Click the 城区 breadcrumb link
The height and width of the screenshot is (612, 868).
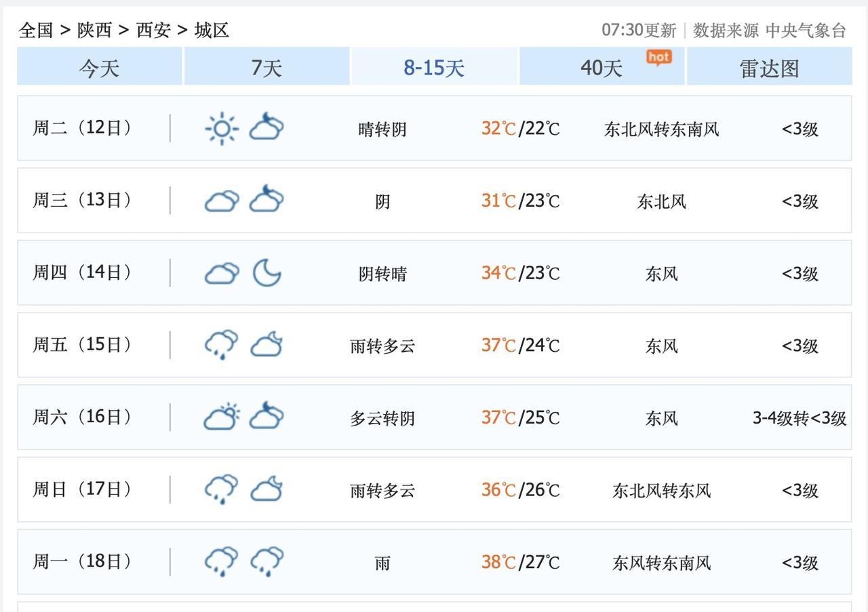pos(212,30)
